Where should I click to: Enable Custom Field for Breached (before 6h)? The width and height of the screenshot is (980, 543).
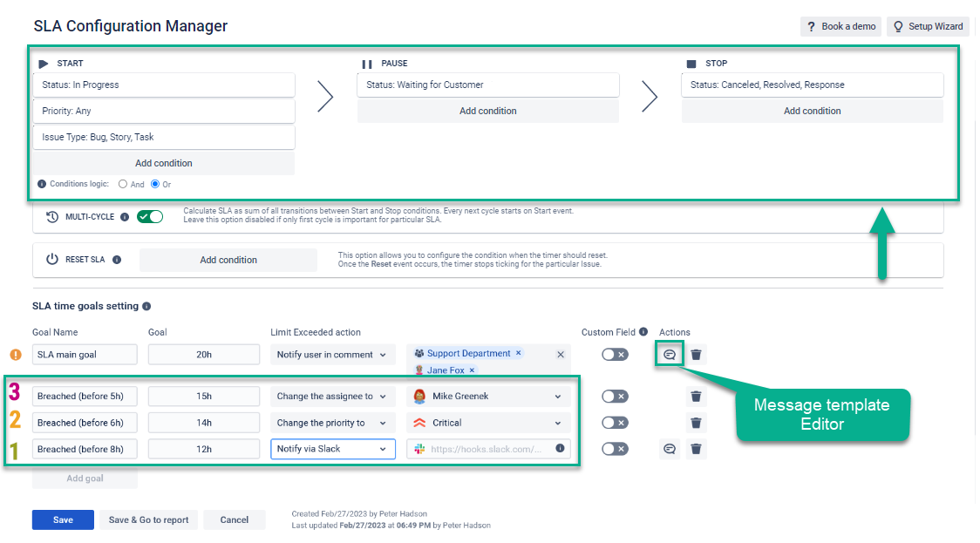coord(615,423)
